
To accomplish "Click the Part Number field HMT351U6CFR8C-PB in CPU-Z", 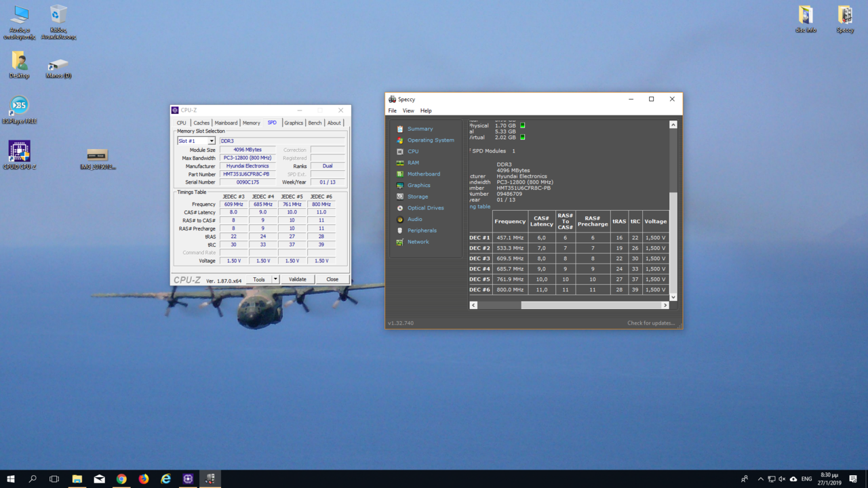I will point(247,174).
